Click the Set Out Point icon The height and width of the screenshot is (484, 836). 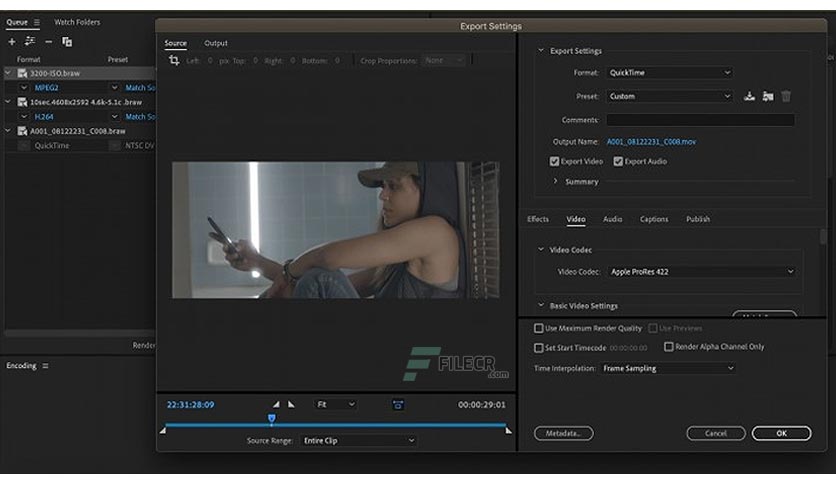(291, 405)
